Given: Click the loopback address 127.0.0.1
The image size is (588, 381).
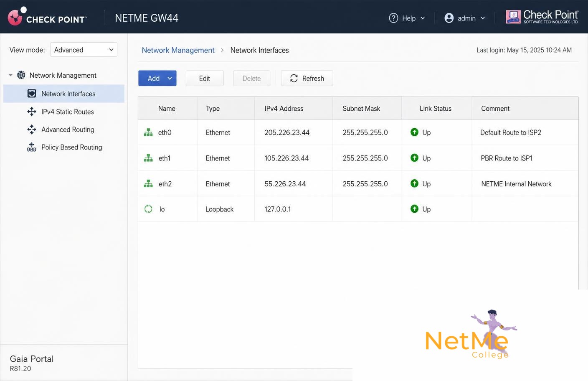Looking at the screenshot, I should point(278,209).
